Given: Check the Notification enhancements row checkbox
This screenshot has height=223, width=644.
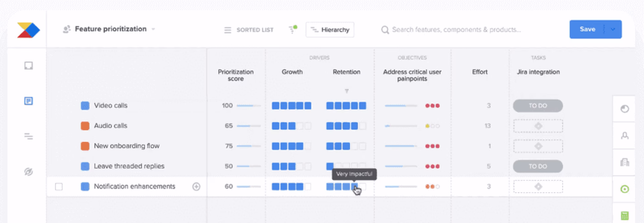Looking at the screenshot, I should click(59, 186).
